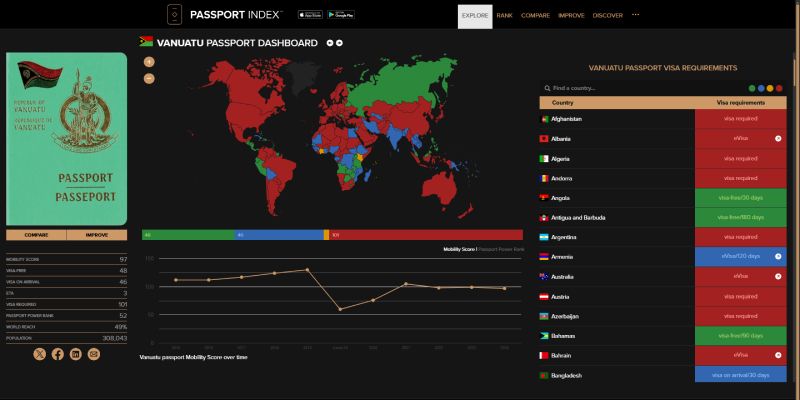This screenshot has height=400, width=800.
Task: Filter list by yellow eTA dot
Action: tap(770, 88)
